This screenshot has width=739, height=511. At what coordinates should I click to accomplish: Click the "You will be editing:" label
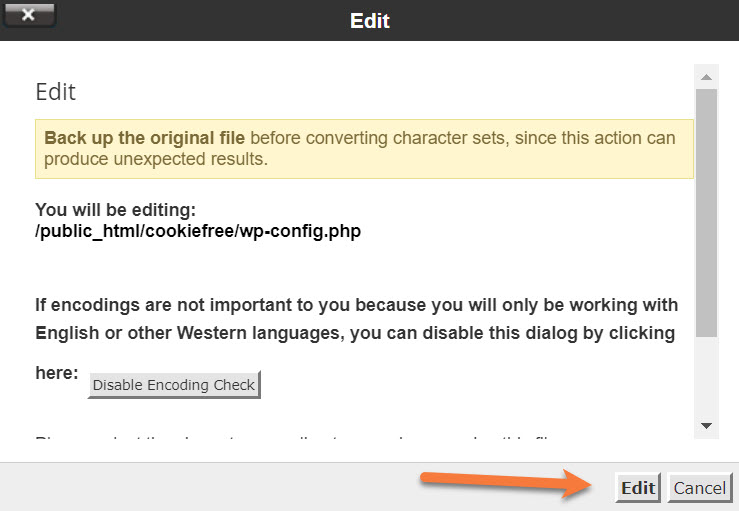coord(116,210)
